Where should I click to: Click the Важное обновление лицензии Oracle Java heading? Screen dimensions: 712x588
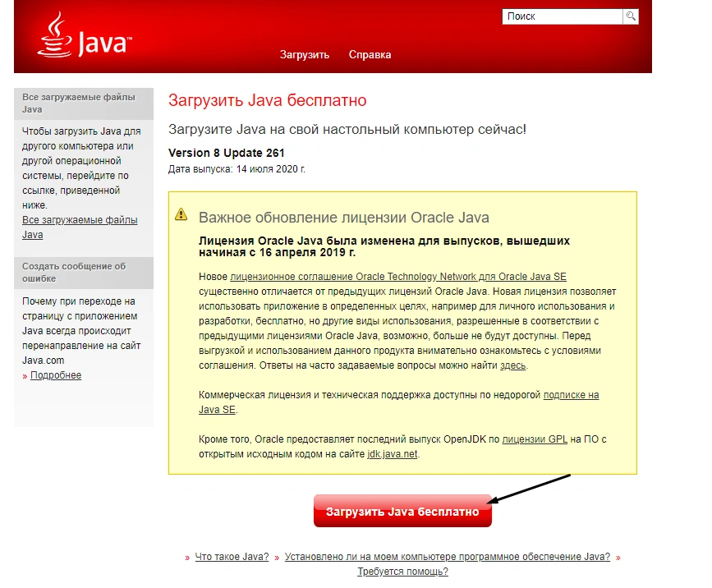click(343, 218)
